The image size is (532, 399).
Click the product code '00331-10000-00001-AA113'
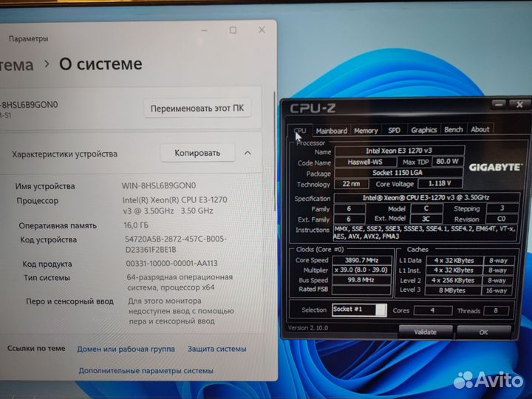click(x=171, y=263)
